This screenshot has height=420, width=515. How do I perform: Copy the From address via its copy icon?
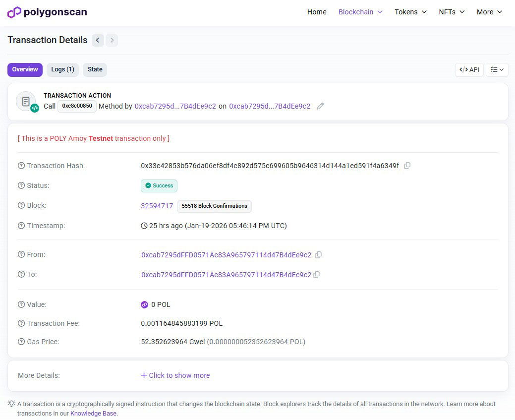[319, 255]
